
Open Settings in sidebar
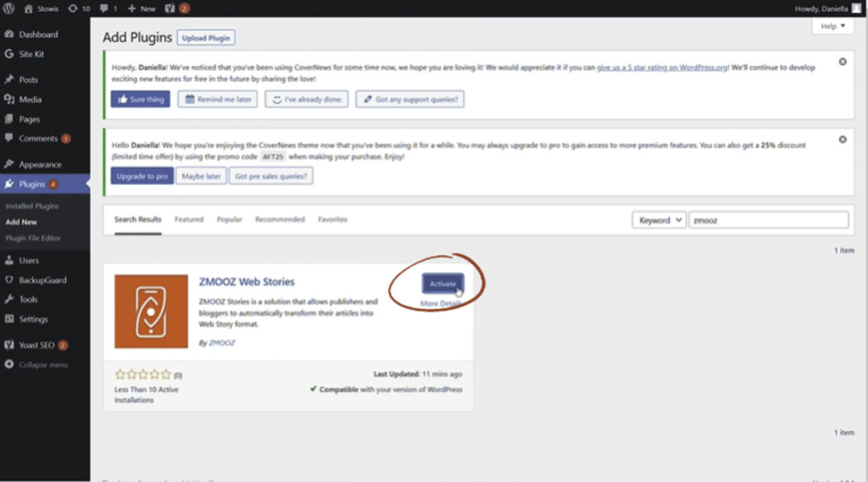(33, 319)
